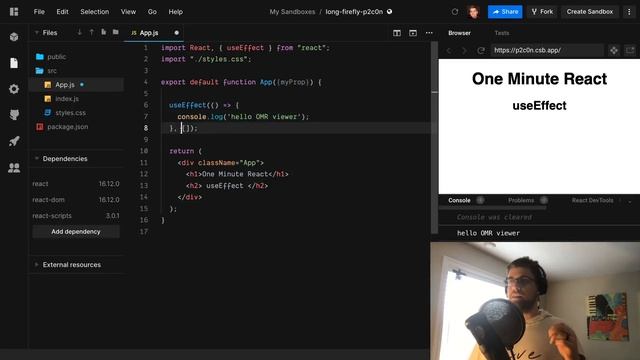Click the upload files arrow icon

pos(91,32)
